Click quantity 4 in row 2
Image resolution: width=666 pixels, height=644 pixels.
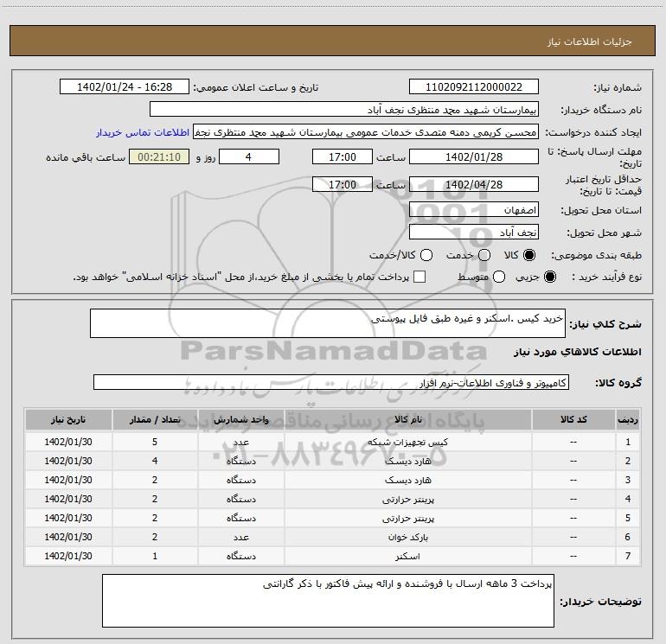[x=155, y=461]
